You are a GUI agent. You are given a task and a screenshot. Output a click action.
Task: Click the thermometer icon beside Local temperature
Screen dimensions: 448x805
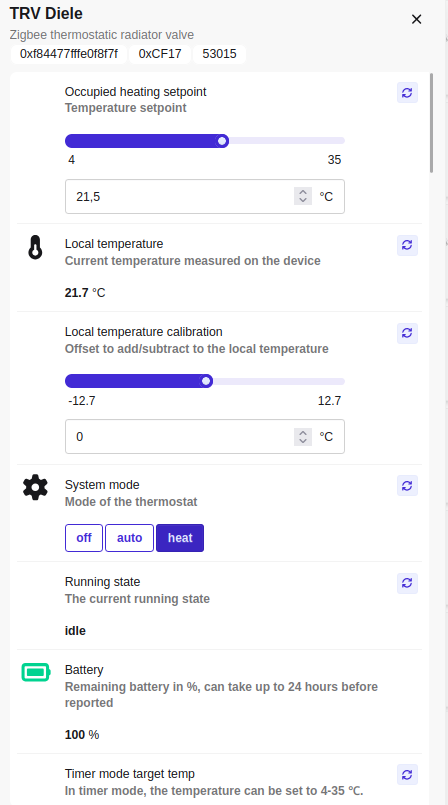coord(35,247)
